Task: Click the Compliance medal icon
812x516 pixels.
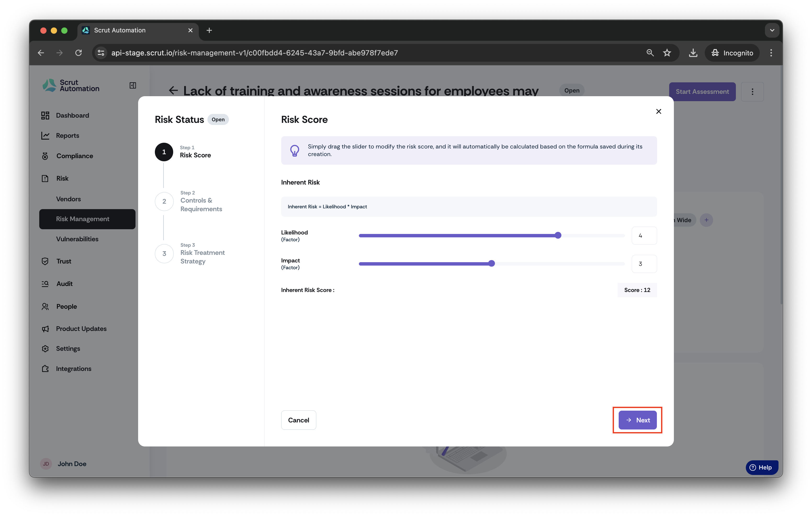Action: [x=45, y=156]
